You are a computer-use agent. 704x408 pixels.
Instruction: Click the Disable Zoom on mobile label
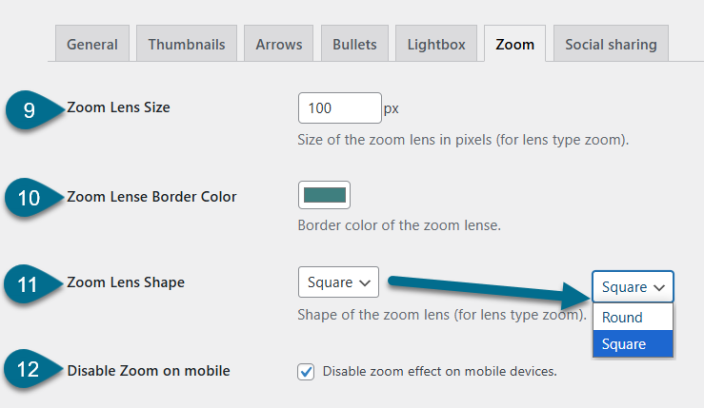[x=149, y=371]
